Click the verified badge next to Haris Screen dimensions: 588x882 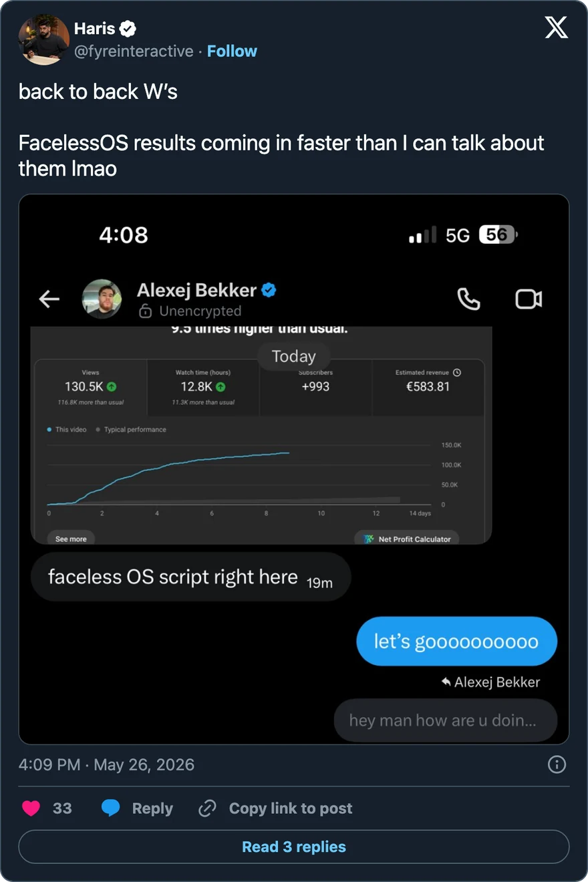click(128, 29)
